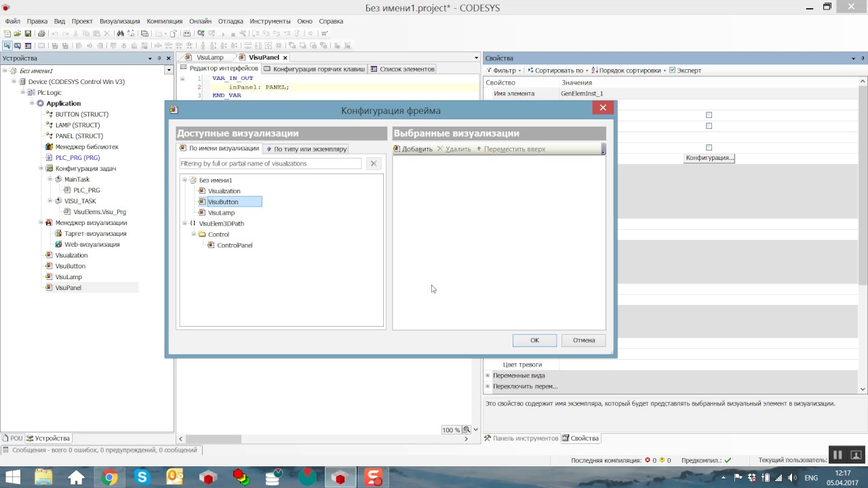The width and height of the screenshot is (868, 488).
Task: Collapse the VisuElem3DPath node
Action: (x=184, y=224)
